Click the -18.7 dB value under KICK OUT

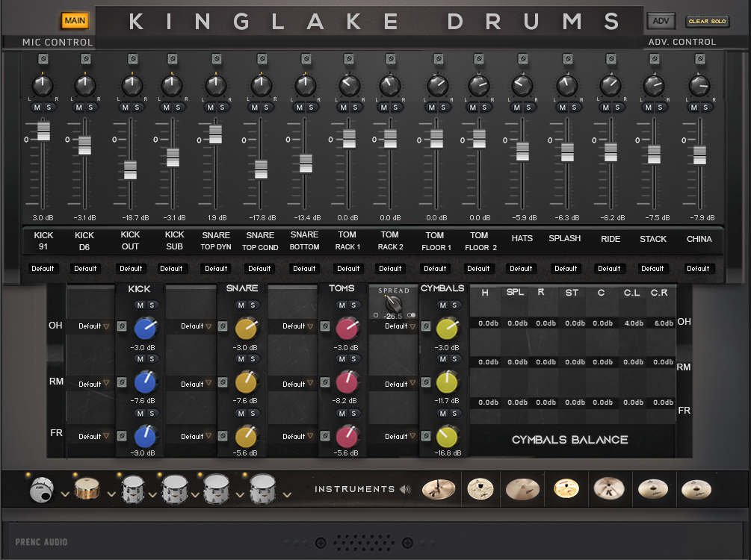[x=135, y=218]
